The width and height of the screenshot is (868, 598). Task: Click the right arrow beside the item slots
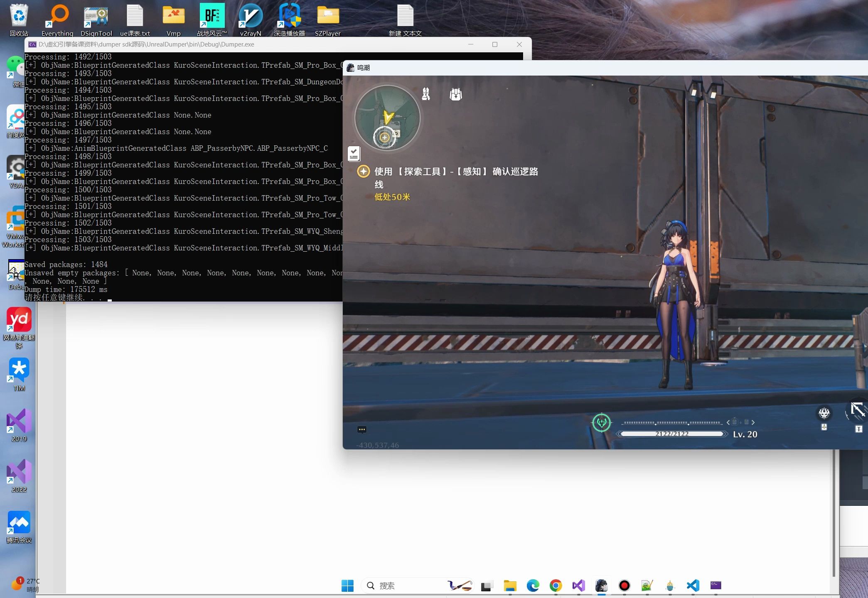(753, 422)
